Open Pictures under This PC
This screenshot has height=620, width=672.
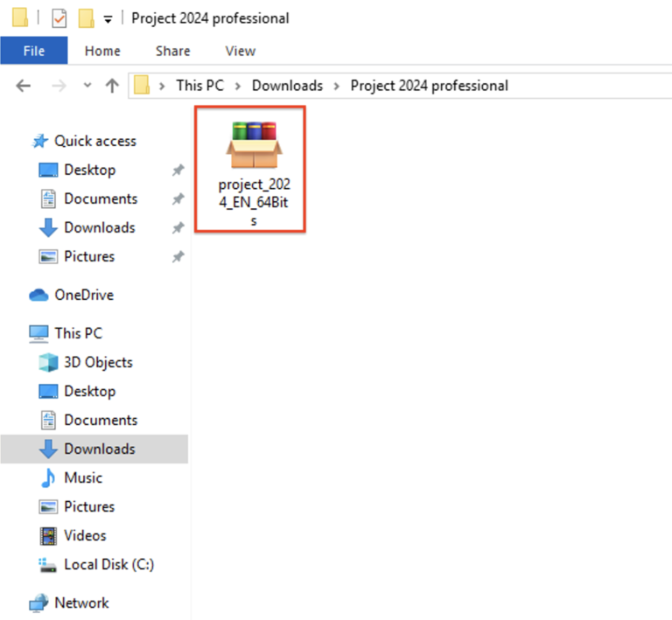click(x=77, y=506)
